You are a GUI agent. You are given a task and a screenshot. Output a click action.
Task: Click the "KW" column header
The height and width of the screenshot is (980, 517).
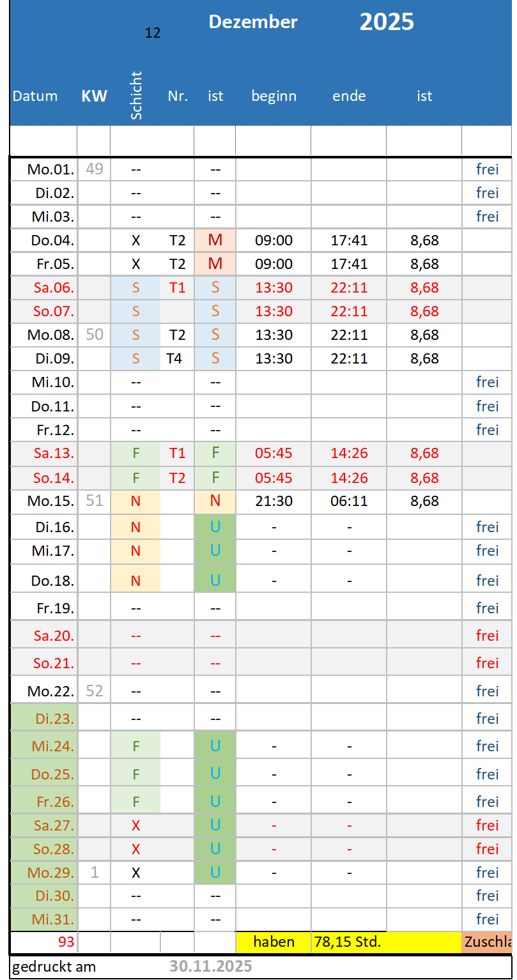tap(94, 96)
